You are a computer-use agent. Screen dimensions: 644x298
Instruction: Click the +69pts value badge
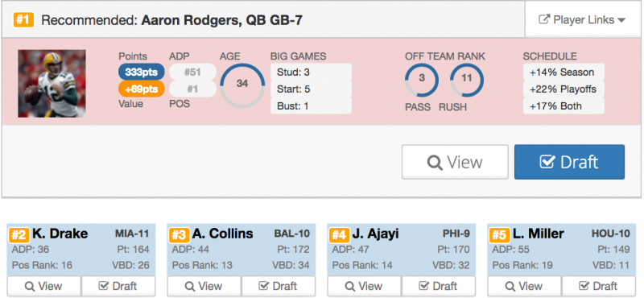click(142, 89)
